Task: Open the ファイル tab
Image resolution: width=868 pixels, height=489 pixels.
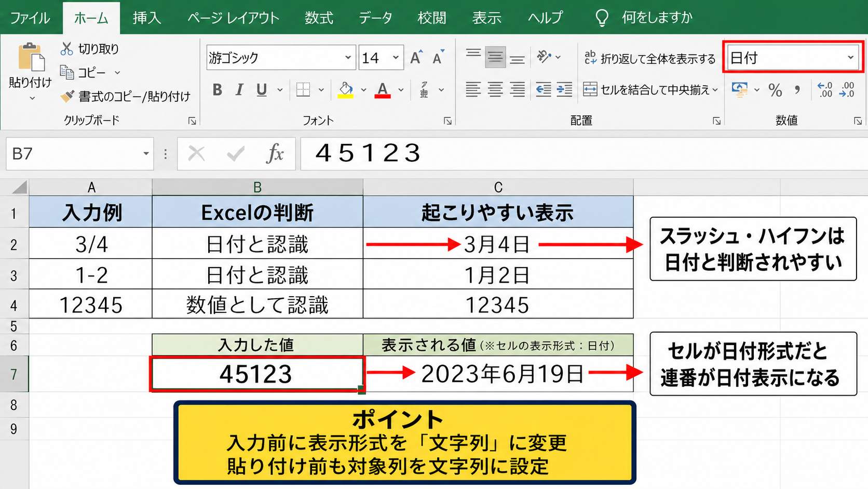Action: tap(30, 18)
